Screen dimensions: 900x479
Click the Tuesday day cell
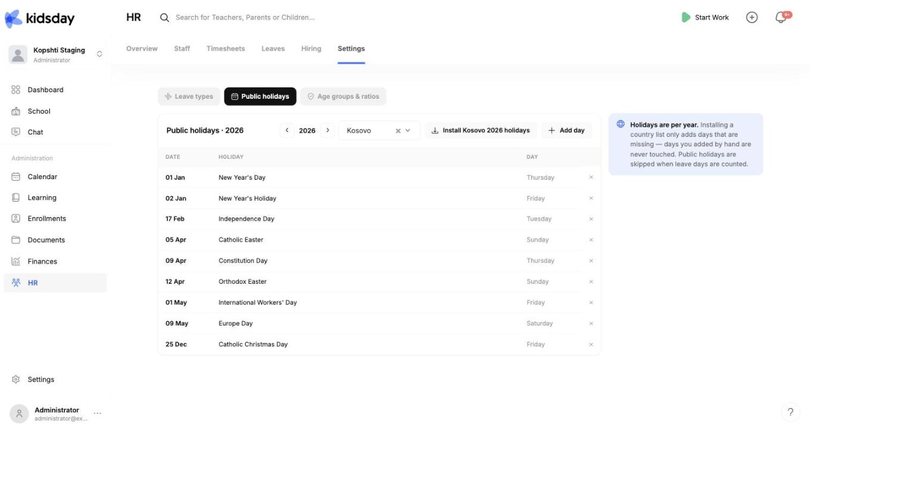[539, 219]
